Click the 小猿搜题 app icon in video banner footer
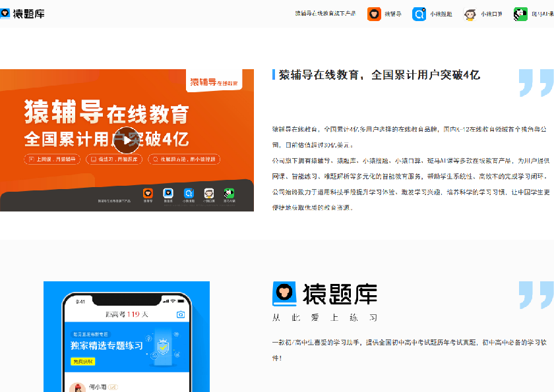This screenshot has height=392, width=554. coord(189,194)
